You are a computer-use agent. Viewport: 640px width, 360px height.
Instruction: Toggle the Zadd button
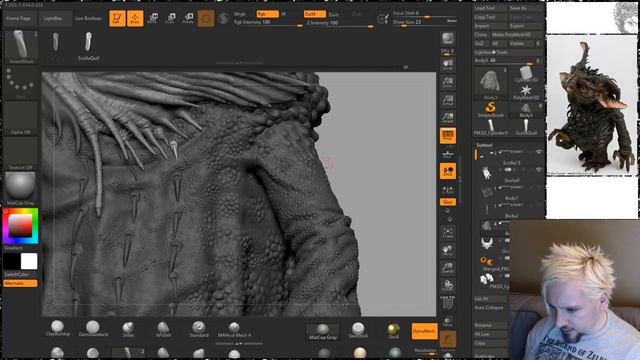[315, 14]
